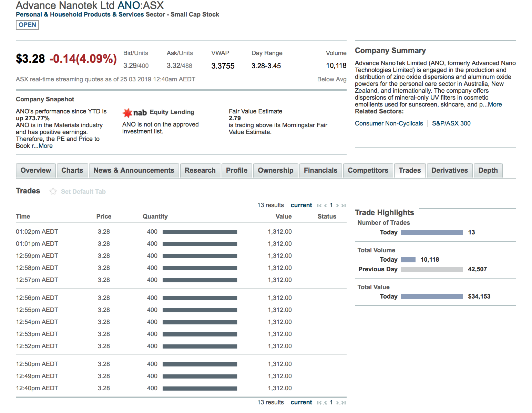This screenshot has width=532, height=413.
Task: Click previous page arrow in top pagination
Action: coord(325,205)
